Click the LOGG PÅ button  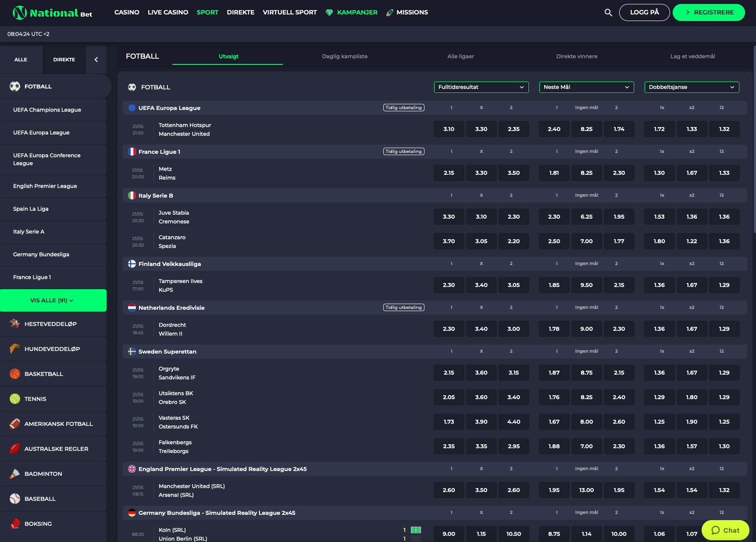(x=644, y=12)
